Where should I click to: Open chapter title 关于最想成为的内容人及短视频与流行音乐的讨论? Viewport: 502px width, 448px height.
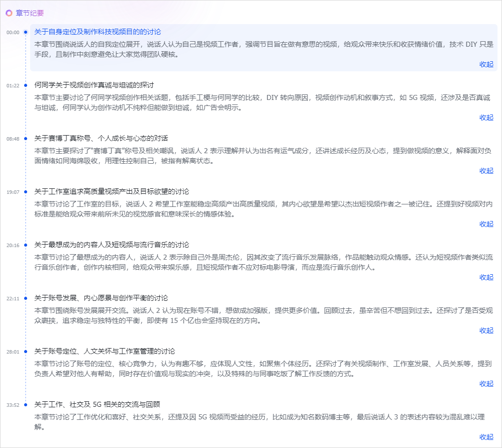click(112, 245)
